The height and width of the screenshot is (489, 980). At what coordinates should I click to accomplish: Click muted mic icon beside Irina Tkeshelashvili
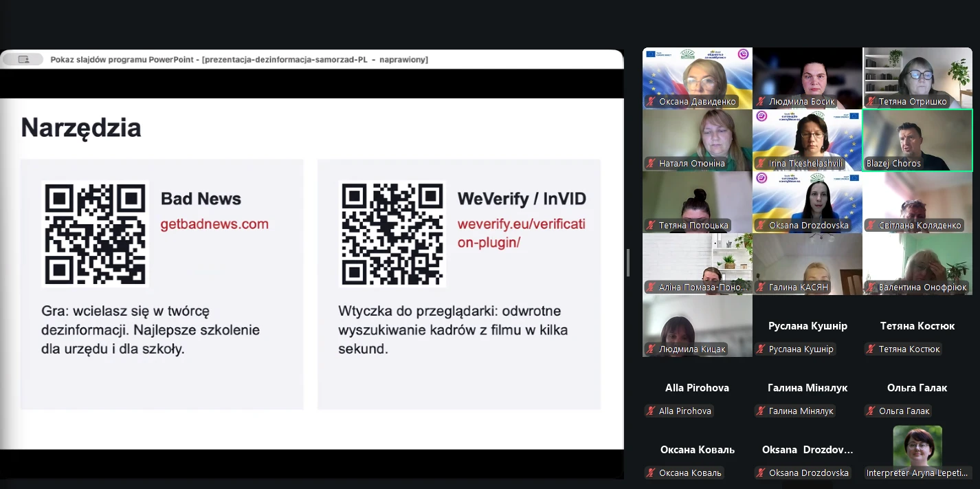[761, 164]
